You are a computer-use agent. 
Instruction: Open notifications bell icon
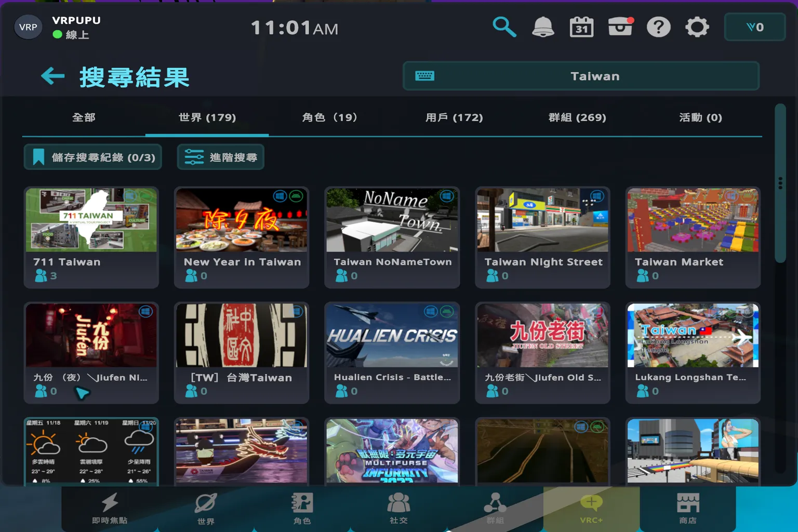[543, 27]
